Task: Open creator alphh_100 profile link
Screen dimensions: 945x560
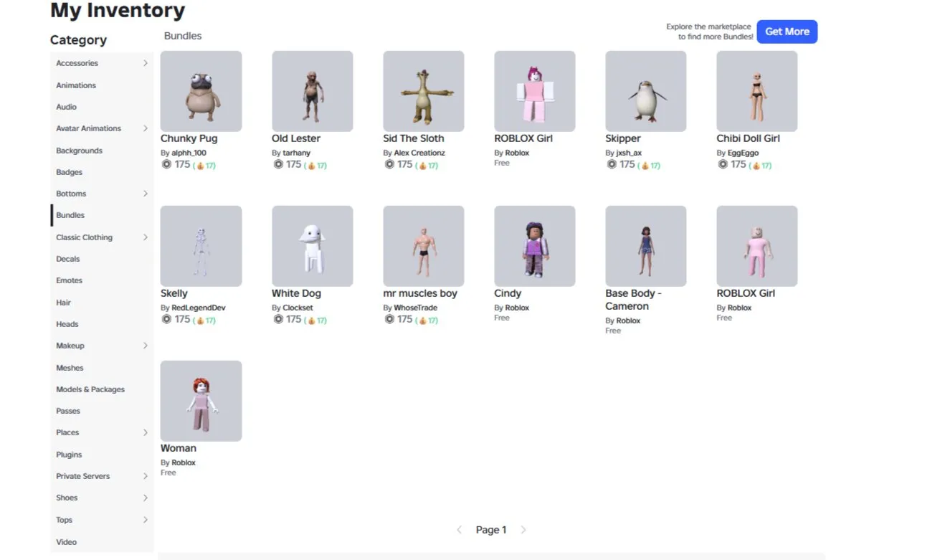Action: click(189, 153)
